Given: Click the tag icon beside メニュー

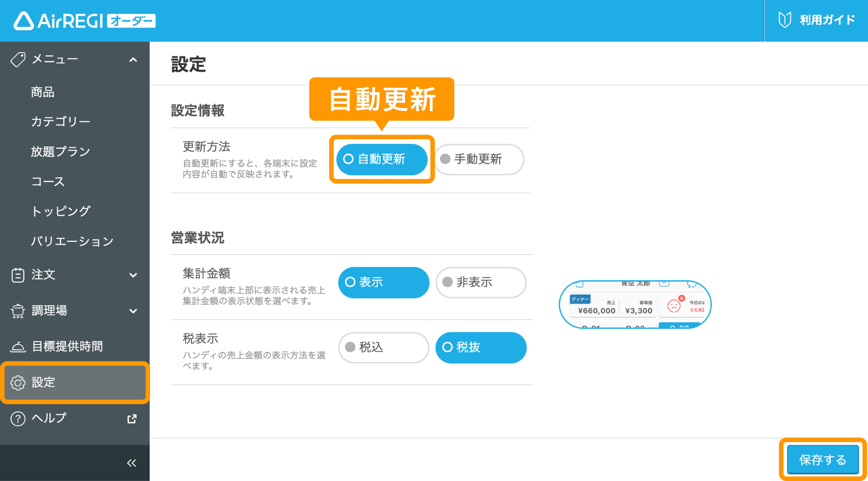Looking at the screenshot, I should coord(18,59).
